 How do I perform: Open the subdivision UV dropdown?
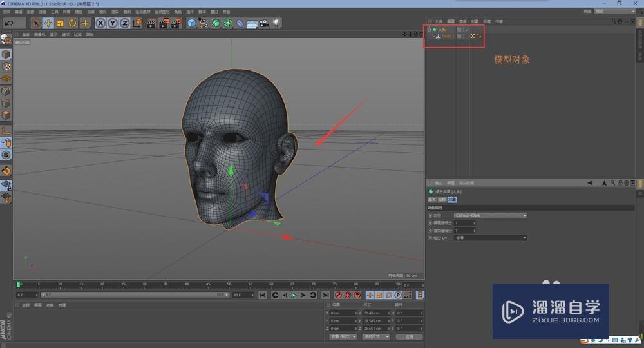tap(490, 238)
